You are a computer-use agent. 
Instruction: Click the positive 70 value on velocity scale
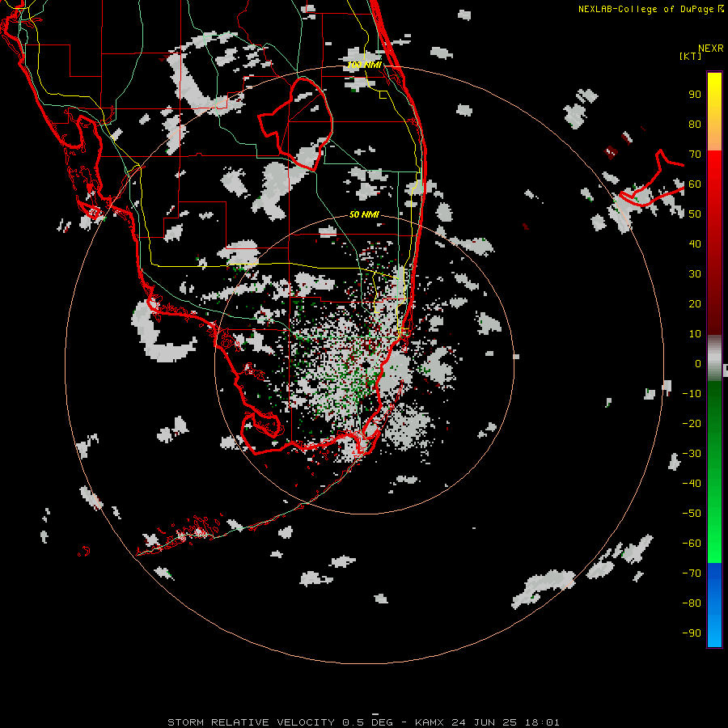[x=695, y=154]
